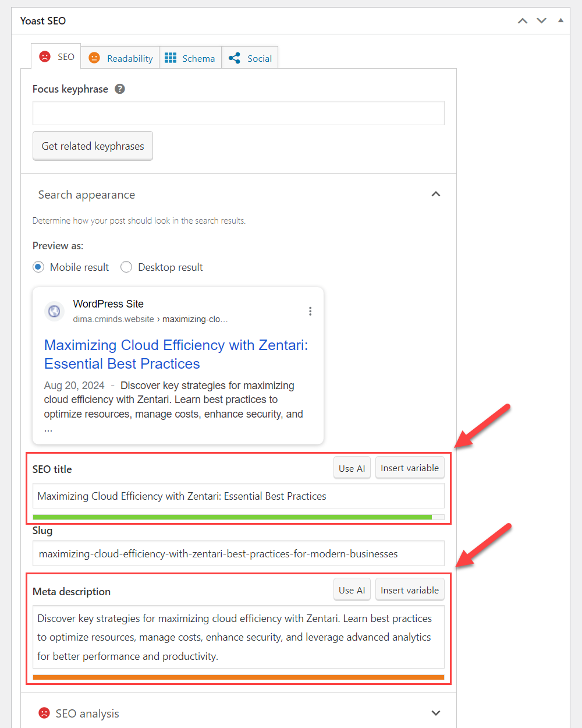Switch to the Readability tab

[x=120, y=58]
